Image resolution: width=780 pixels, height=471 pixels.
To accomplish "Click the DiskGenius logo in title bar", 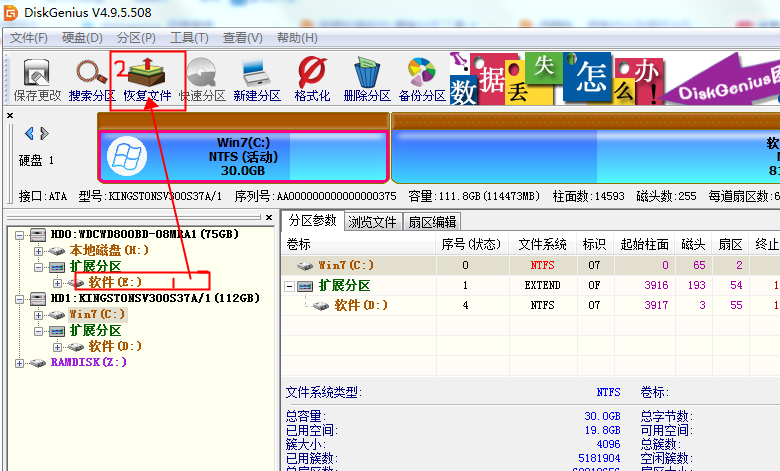I will [x=10, y=12].
